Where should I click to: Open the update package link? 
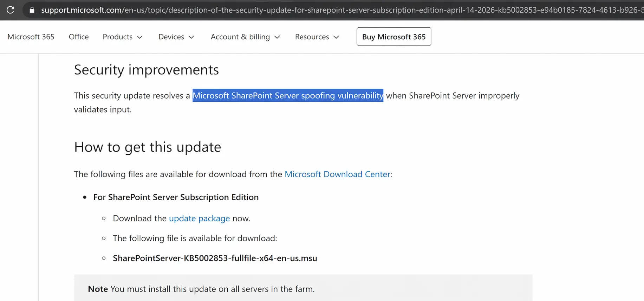(x=199, y=219)
